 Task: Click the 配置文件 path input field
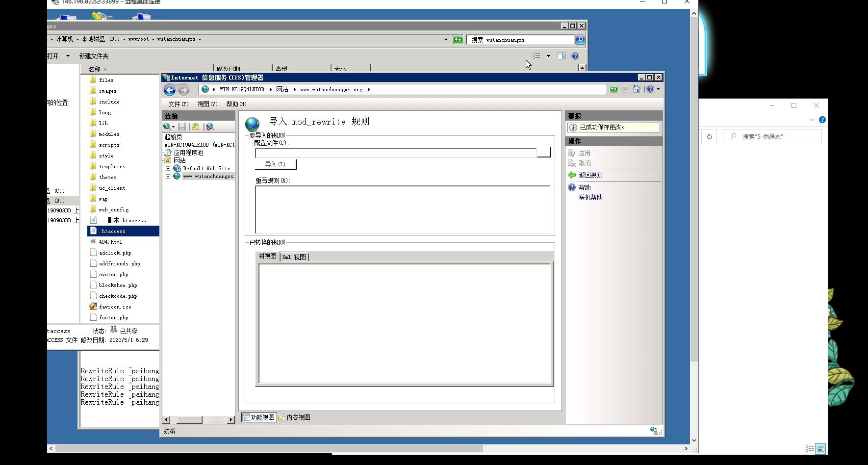click(x=395, y=153)
